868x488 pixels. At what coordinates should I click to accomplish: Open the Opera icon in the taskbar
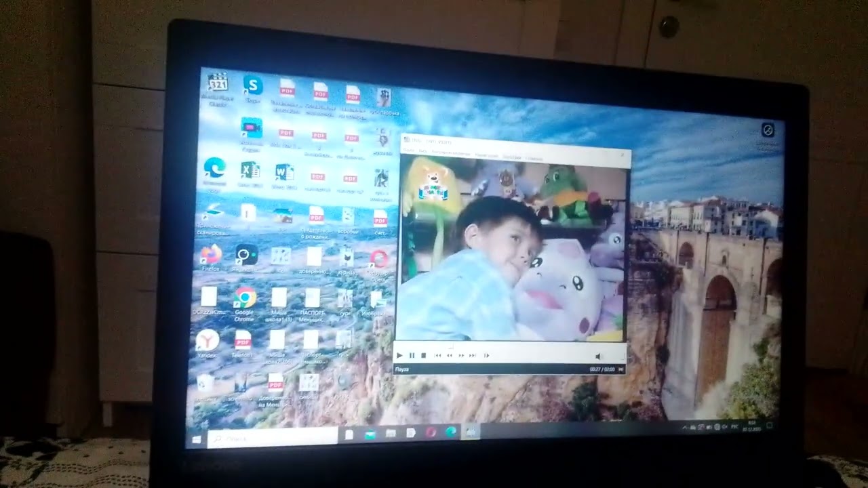point(431,432)
